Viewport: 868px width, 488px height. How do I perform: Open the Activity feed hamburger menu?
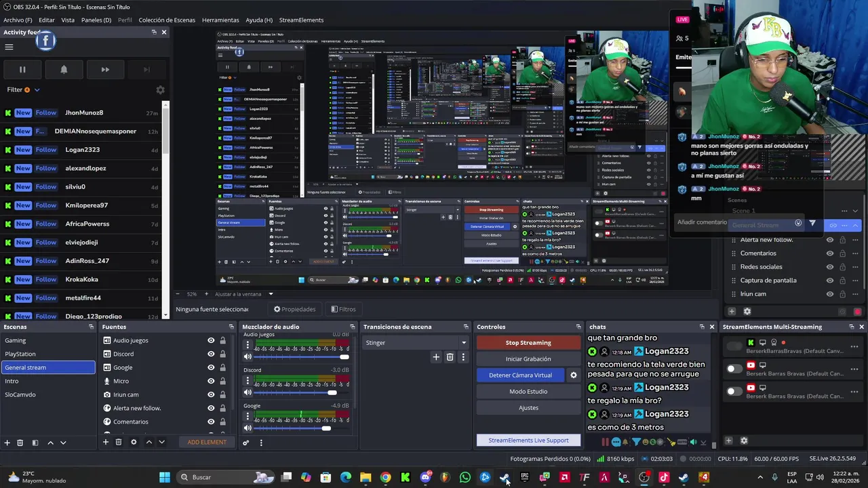pyautogui.click(x=9, y=47)
